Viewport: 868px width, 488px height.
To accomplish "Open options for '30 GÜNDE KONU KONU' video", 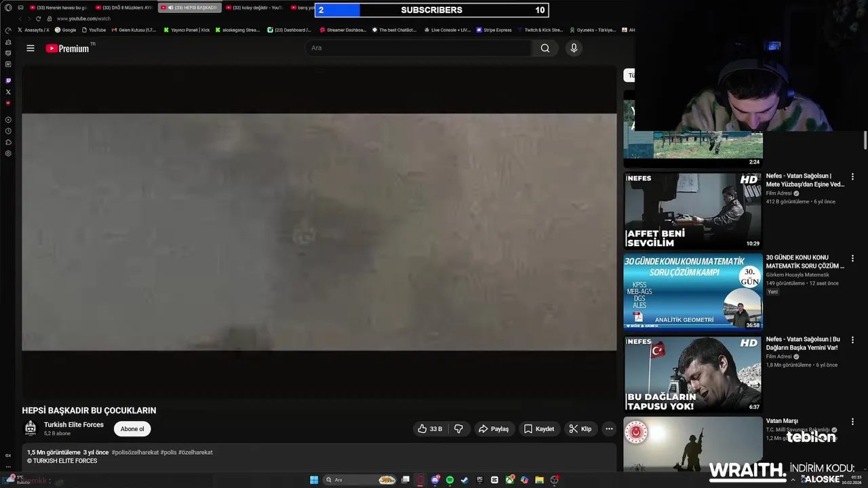I will [852, 258].
